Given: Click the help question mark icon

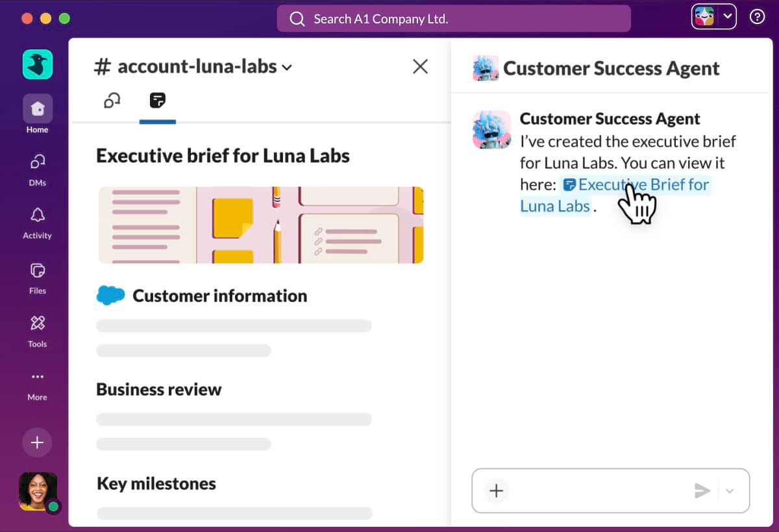Looking at the screenshot, I should pos(757,18).
